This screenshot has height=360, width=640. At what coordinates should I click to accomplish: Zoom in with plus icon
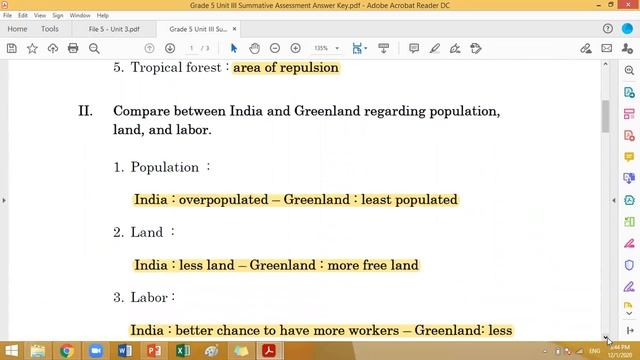(x=296, y=49)
